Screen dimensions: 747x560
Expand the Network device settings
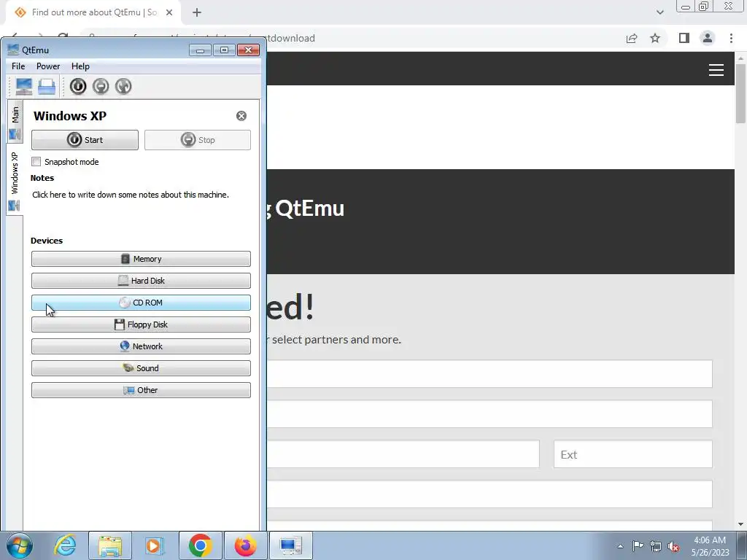[x=141, y=346]
